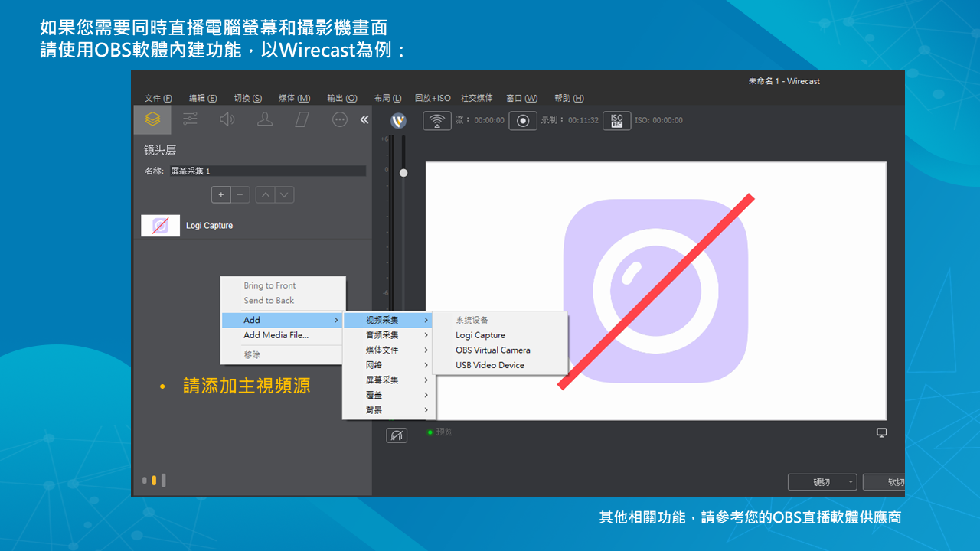The height and width of the screenshot is (551, 980).
Task: Expand the 媒体文件 submenu
Action: [388, 350]
